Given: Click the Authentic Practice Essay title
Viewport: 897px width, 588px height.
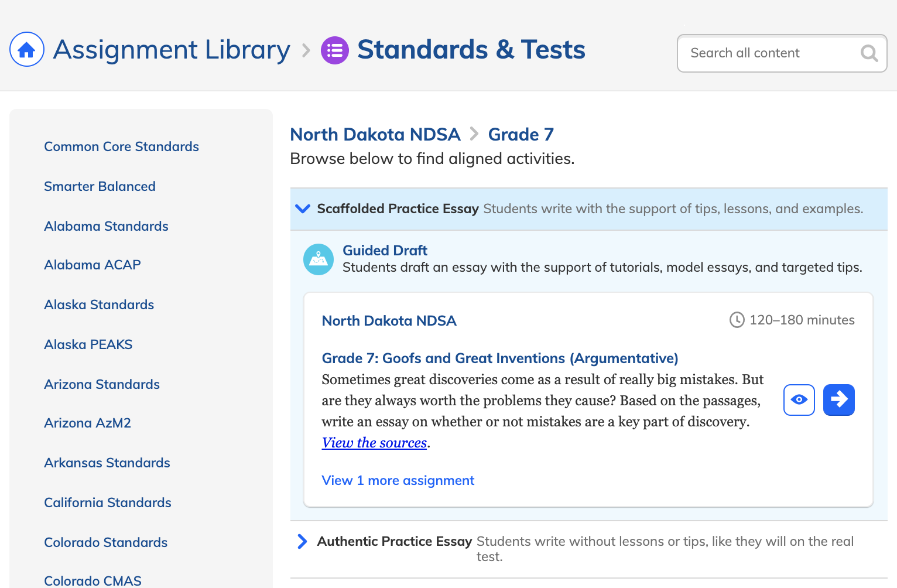Looking at the screenshot, I should pos(395,541).
